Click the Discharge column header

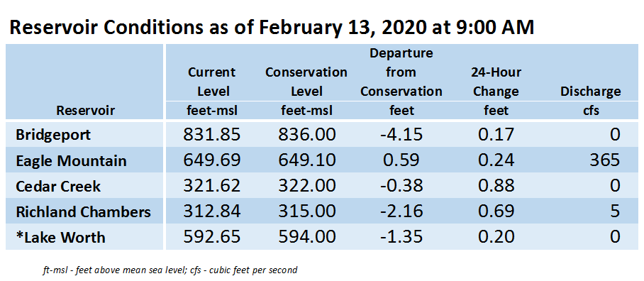[591, 92]
